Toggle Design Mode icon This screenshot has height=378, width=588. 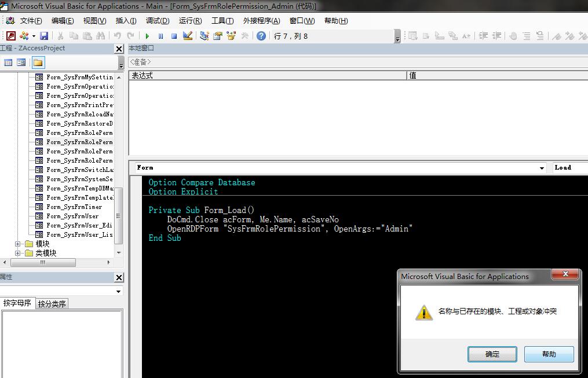(x=188, y=36)
